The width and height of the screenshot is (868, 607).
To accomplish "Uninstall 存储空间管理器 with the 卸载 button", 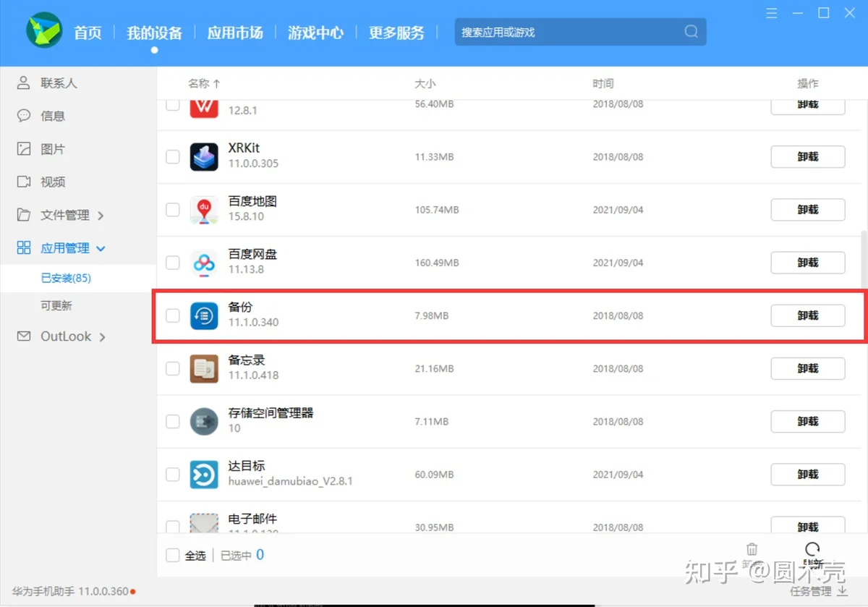I will click(x=808, y=421).
